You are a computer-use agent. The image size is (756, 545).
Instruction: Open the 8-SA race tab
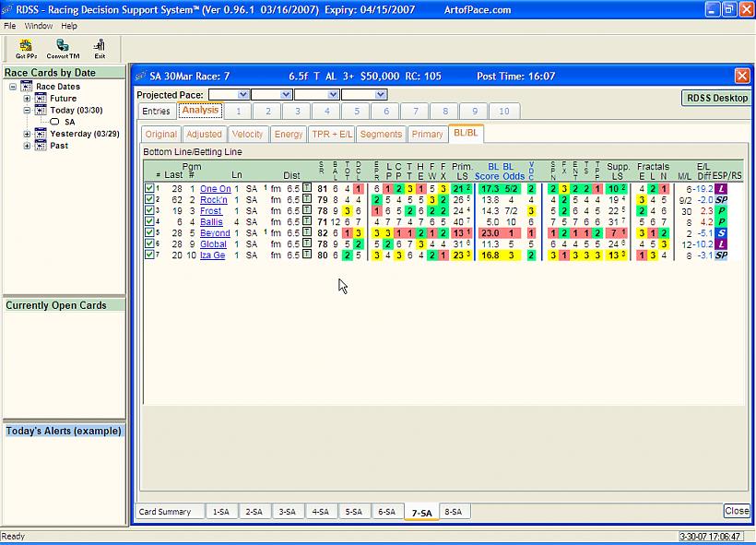(x=454, y=512)
